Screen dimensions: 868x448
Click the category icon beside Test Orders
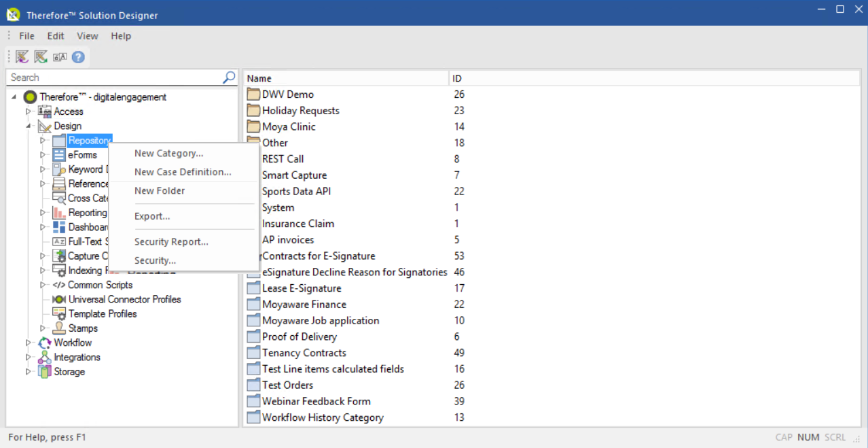tap(253, 385)
